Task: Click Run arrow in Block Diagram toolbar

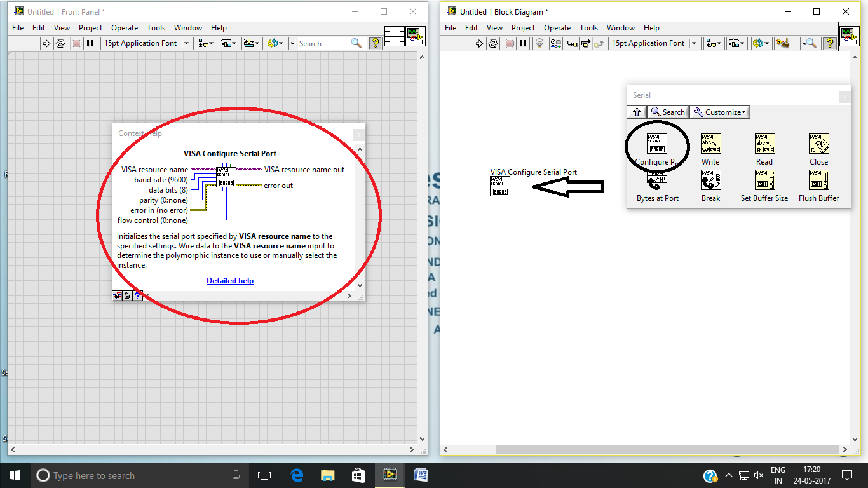Action: pyautogui.click(x=479, y=43)
